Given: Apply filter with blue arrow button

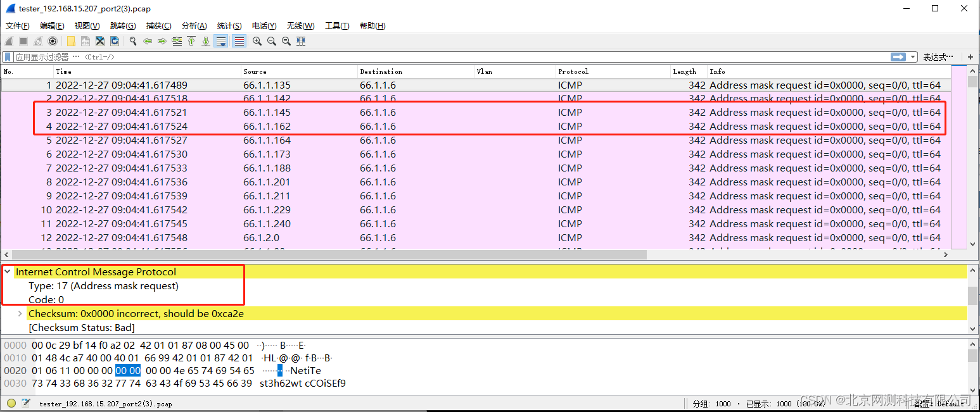Looking at the screenshot, I should click(x=898, y=57).
